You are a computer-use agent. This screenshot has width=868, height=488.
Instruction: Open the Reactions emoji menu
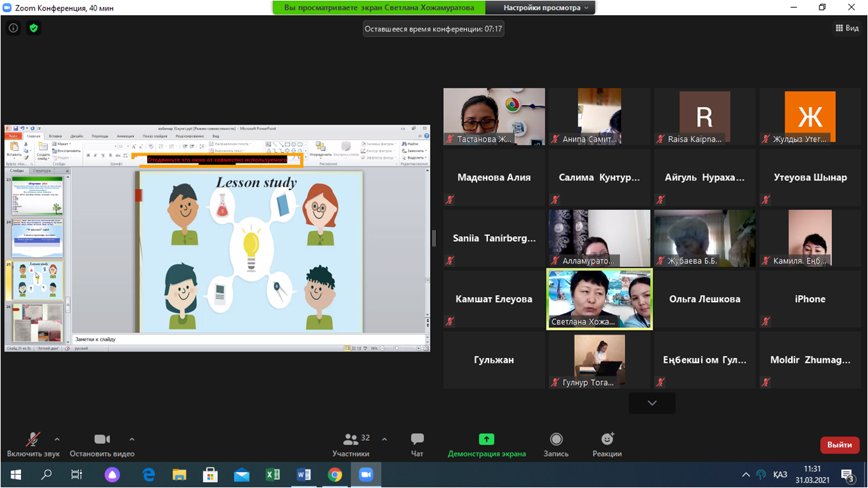click(607, 439)
